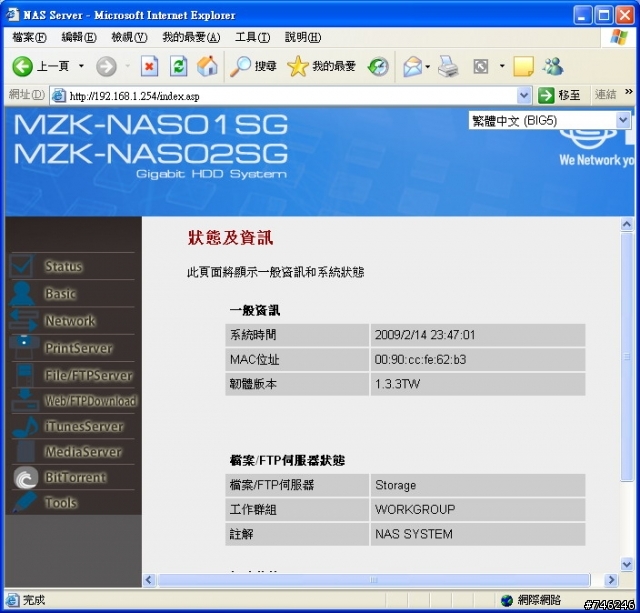This screenshot has height=613, width=640.
Task: Open Messenger people icon
Action: 553,66
